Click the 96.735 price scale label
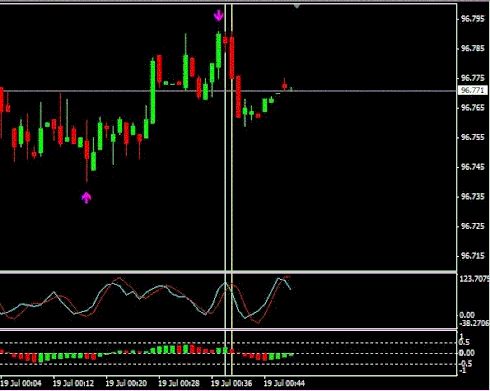This screenshot has width=490, height=391. pyautogui.click(x=472, y=197)
